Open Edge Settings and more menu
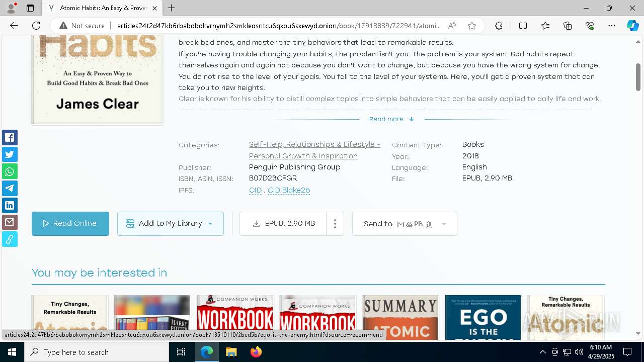 612,26
